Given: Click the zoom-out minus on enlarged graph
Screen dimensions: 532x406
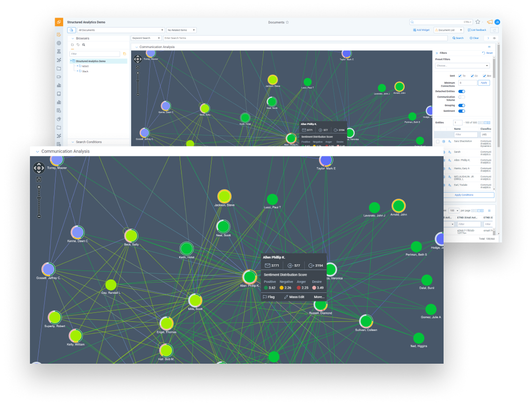Looking at the screenshot, I should click(x=39, y=216).
